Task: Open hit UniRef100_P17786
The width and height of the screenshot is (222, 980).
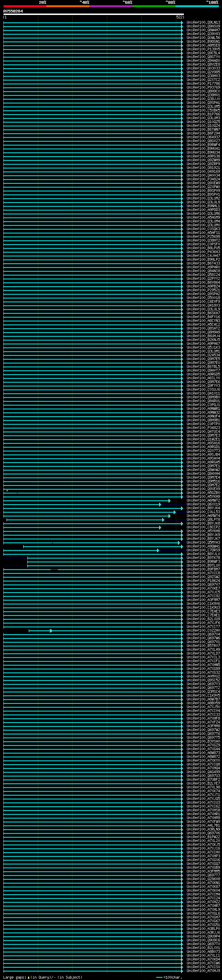Action: pos(203,84)
